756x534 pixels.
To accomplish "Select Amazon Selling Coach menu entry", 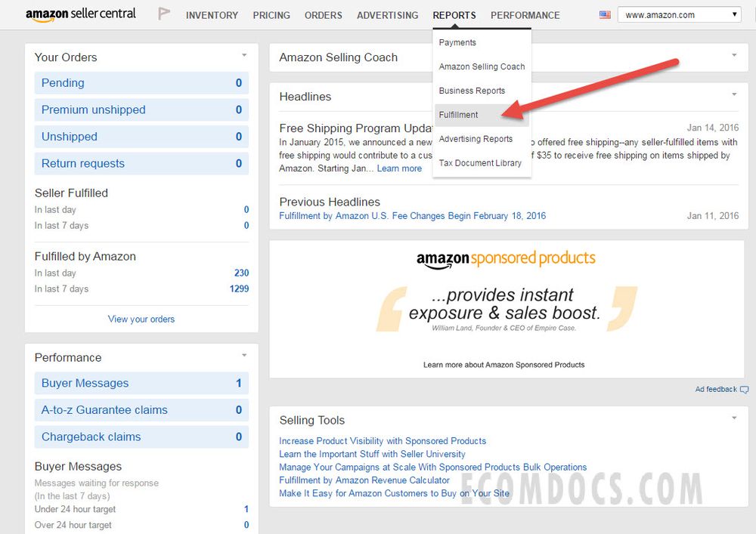I will (x=482, y=66).
